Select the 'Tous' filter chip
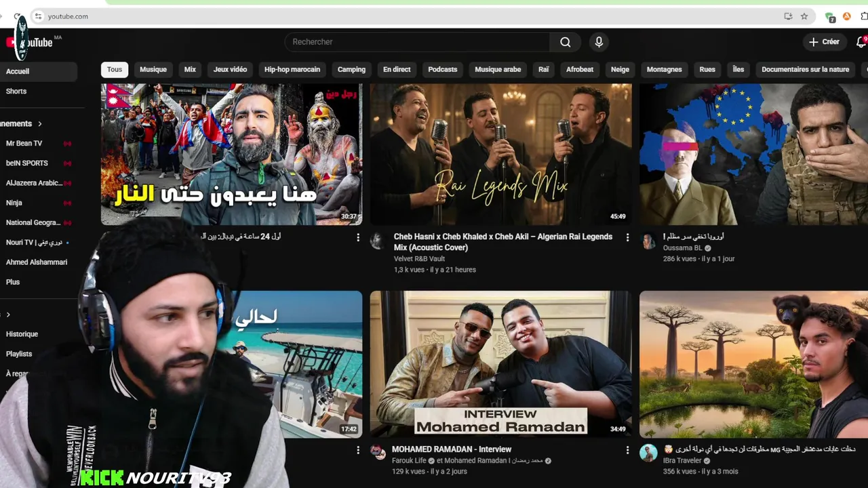 (115, 69)
